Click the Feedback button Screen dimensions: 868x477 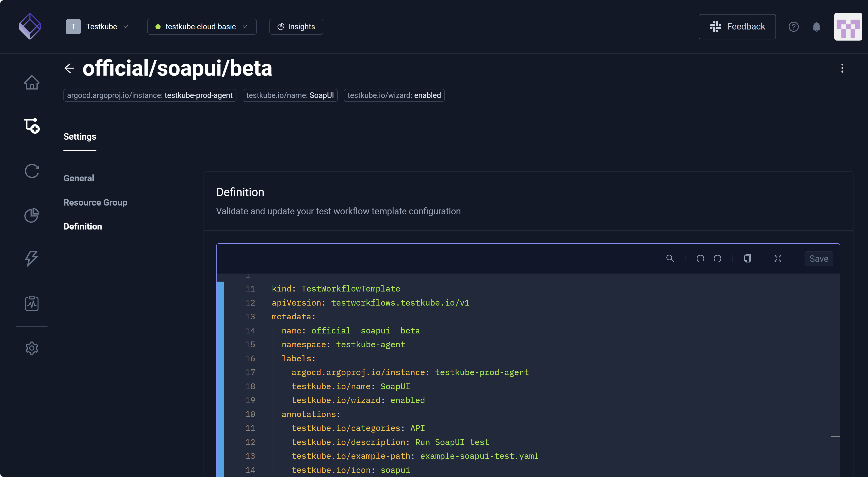(x=737, y=26)
